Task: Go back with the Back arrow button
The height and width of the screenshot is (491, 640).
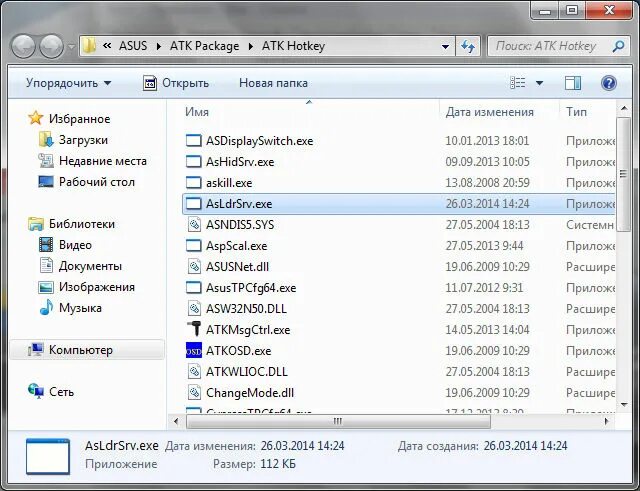Action: 23,46
